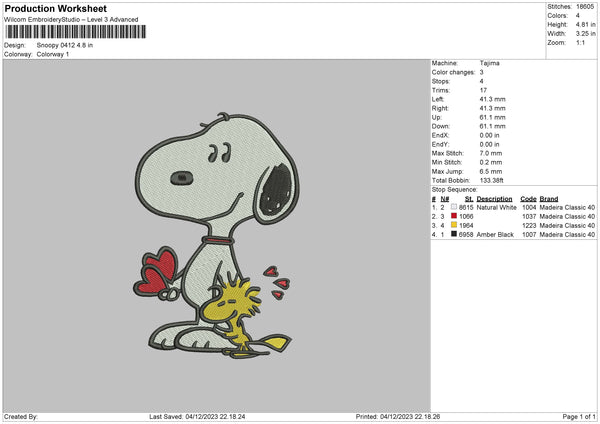
Task: Click the yellow Woodstock bird in the design
Action: 240,308
